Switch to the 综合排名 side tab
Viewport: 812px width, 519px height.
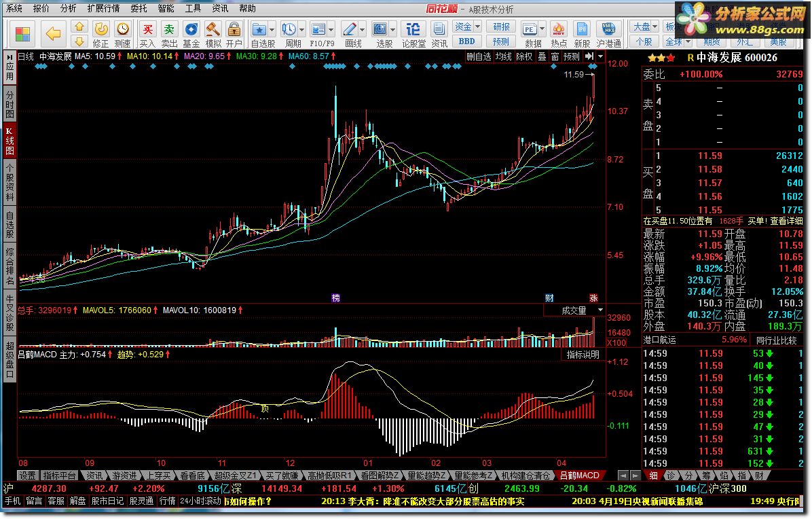pos(10,266)
